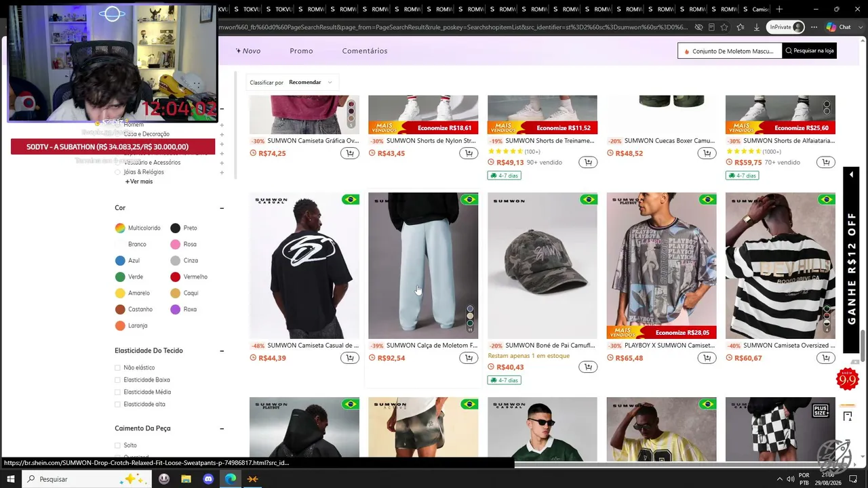Add SUMWON Camiseta Gráfica R$74,25 to cart
This screenshot has height=488, width=868.
(x=350, y=153)
